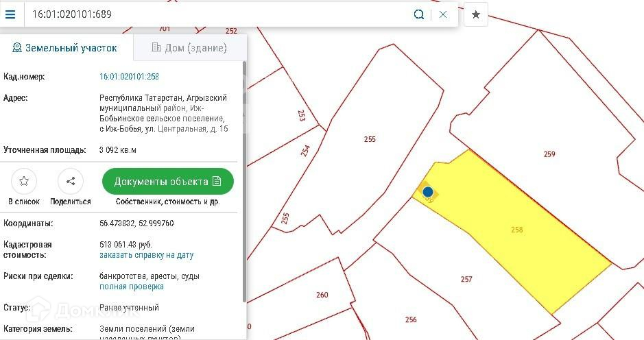
Task: Open полная проверка link
Action: [132, 287]
